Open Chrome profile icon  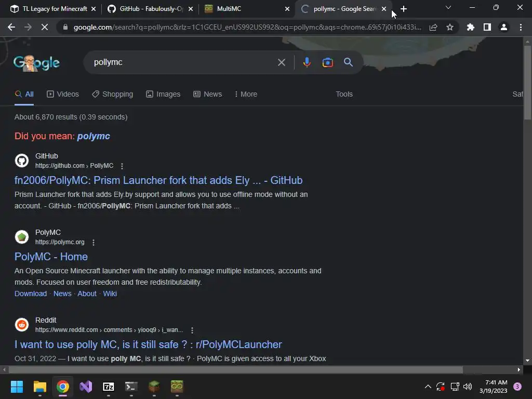[x=504, y=27]
